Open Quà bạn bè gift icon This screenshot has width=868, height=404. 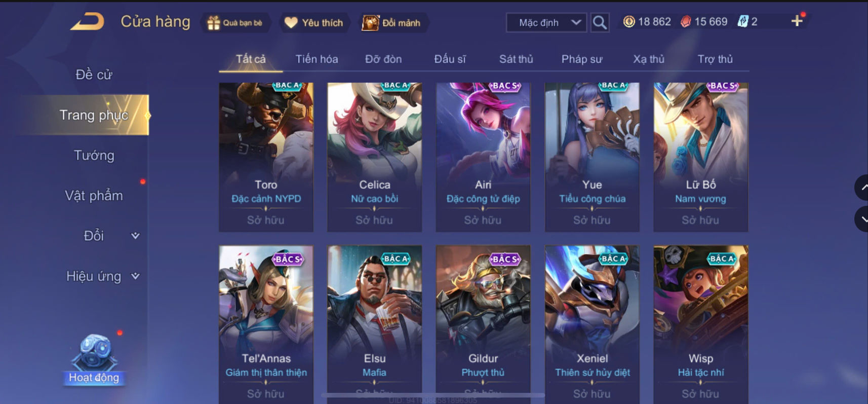click(214, 23)
